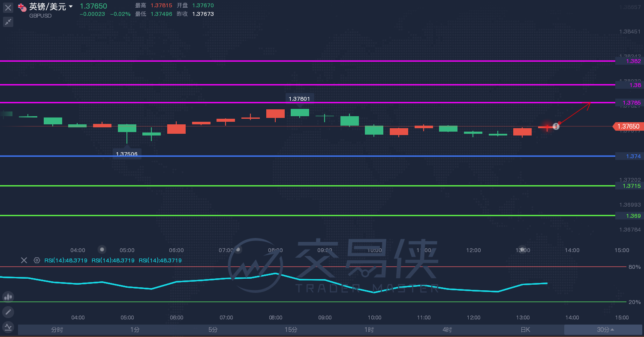Switch to the 1分 timeframe tab
The image size is (644, 337).
(x=135, y=330)
